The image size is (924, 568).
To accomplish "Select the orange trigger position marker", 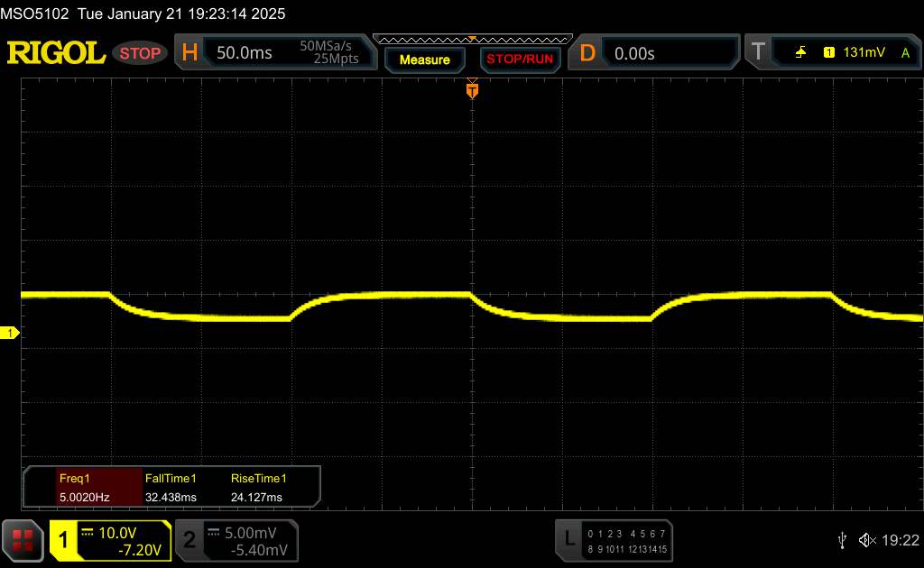I will [471, 90].
